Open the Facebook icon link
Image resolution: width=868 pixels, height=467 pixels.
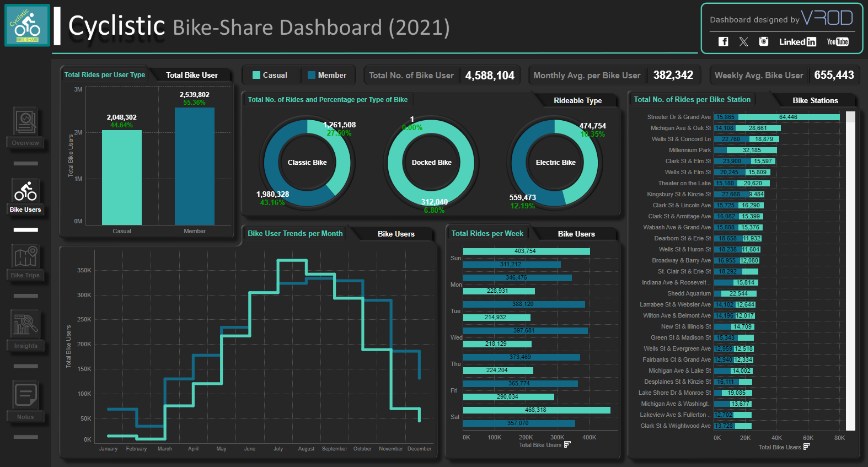[724, 41]
